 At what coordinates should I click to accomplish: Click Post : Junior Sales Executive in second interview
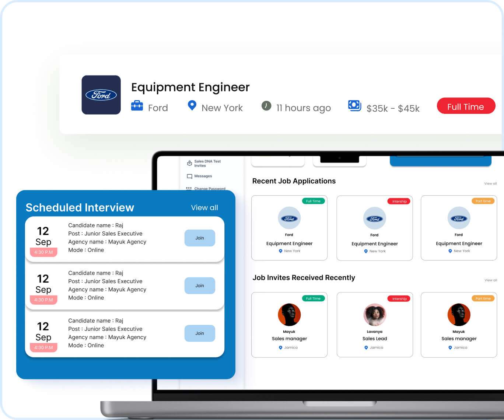click(x=105, y=281)
